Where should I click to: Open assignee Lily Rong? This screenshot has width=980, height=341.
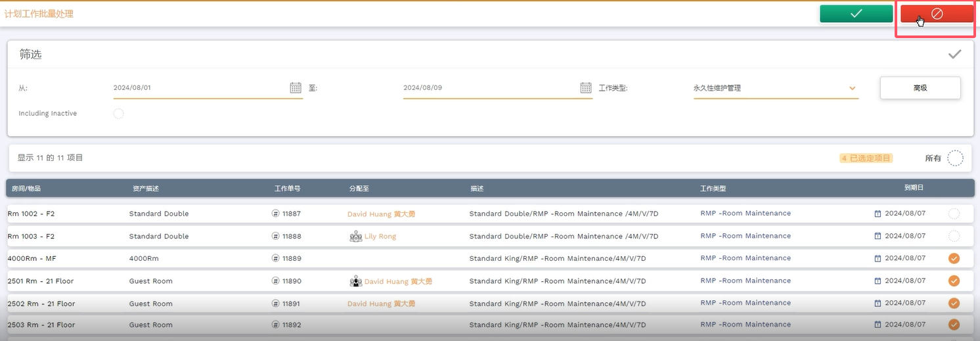pyautogui.click(x=380, y=236)
